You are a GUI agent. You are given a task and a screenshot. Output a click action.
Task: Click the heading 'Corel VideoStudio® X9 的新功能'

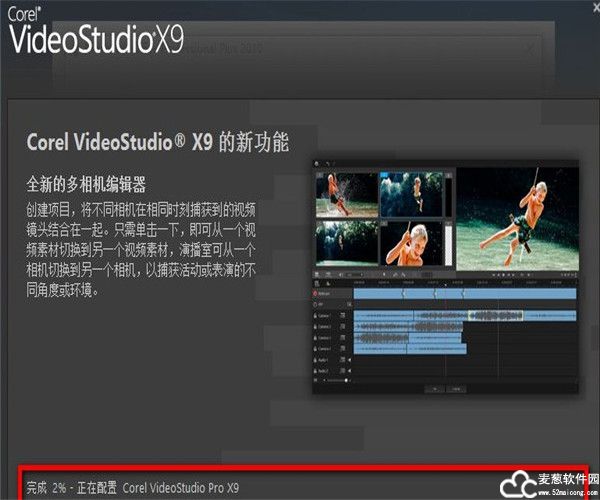click(158, 142)
